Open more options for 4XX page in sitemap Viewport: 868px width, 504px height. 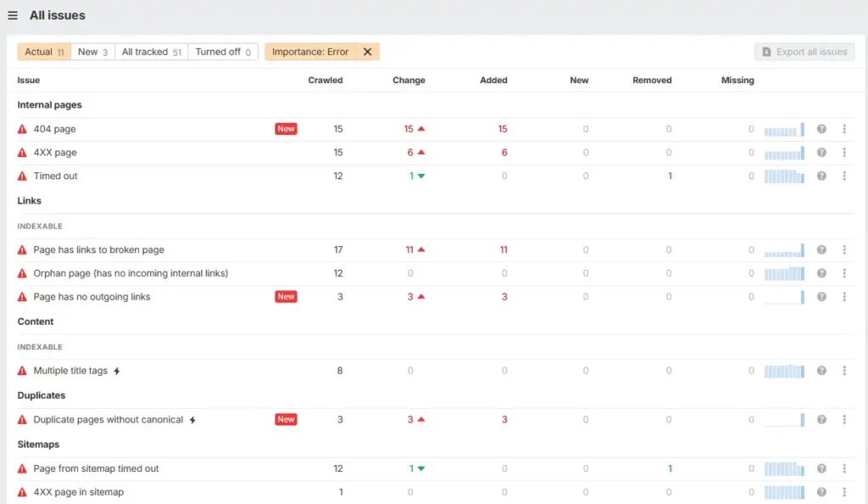[x=844, y=492]
